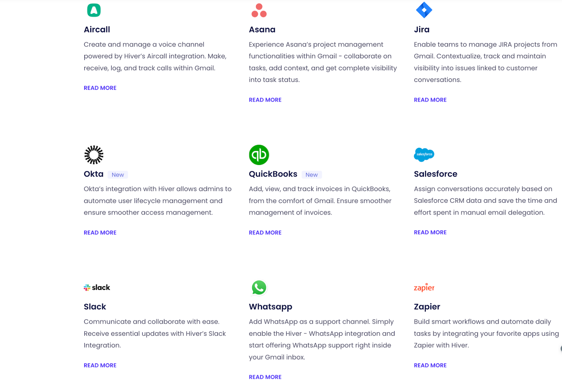The height and width of the screenshot is (392, 562).
Task: Click the New badge beside QuickBooks
Action: click(x=312, y=175)
